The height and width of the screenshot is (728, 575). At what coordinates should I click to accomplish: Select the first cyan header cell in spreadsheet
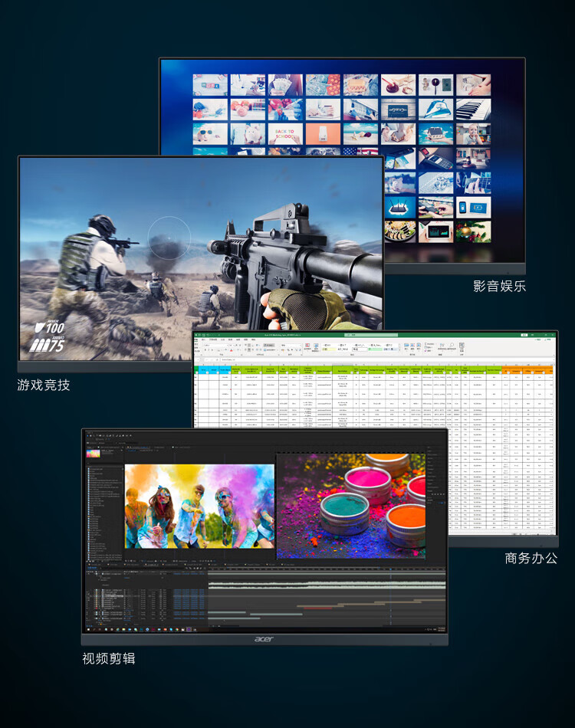[203, 370]
